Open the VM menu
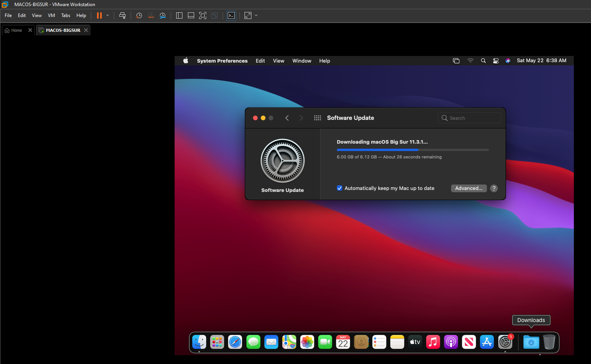 pyautogui.click(x=51, y=15)
